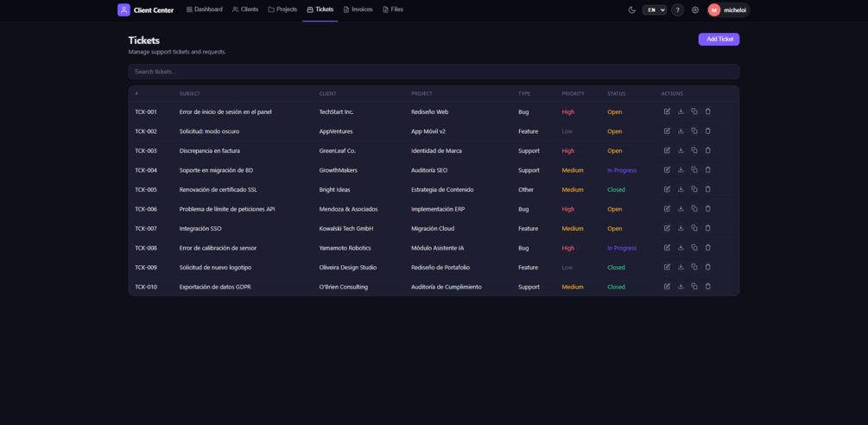Click client 'Oliveira Design Studio'
The image size is (868, 425).
click(x=348, y=267)
